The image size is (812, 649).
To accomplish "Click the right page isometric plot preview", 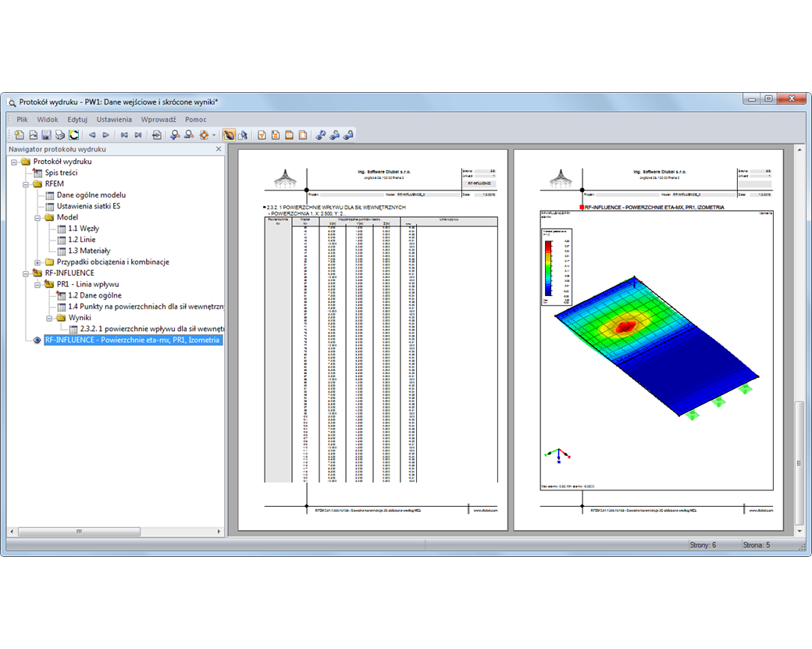I will [648, 341].
